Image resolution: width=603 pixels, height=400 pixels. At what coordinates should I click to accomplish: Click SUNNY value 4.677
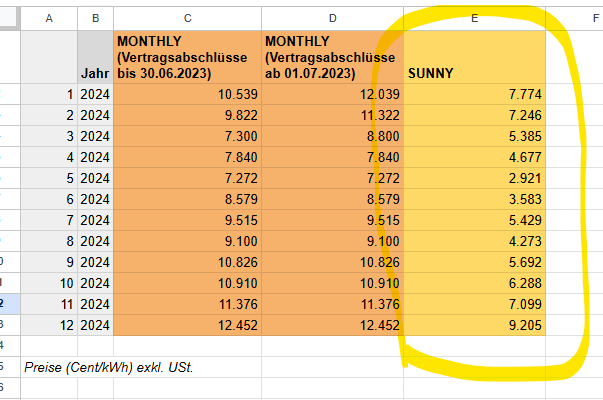pos(475,157)
